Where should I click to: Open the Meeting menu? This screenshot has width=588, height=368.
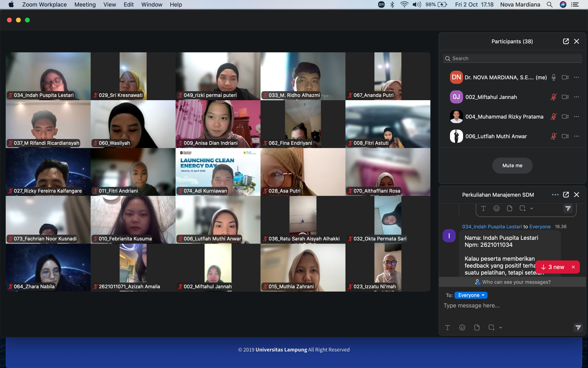[x=85, y=5]
